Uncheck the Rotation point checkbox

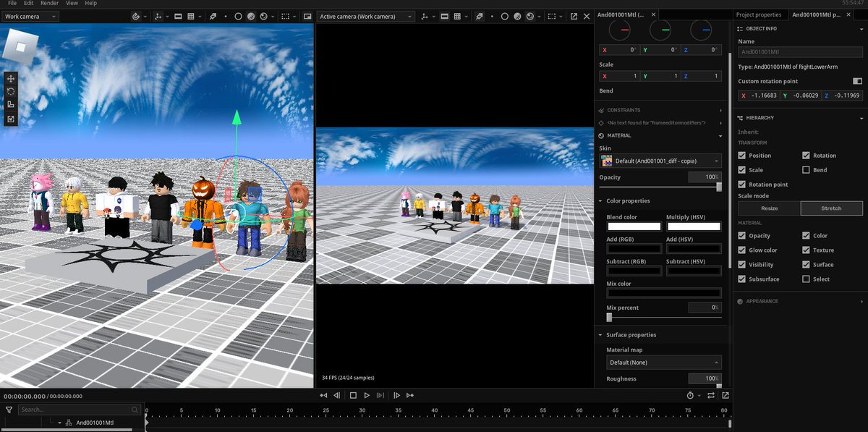[742, 185]
